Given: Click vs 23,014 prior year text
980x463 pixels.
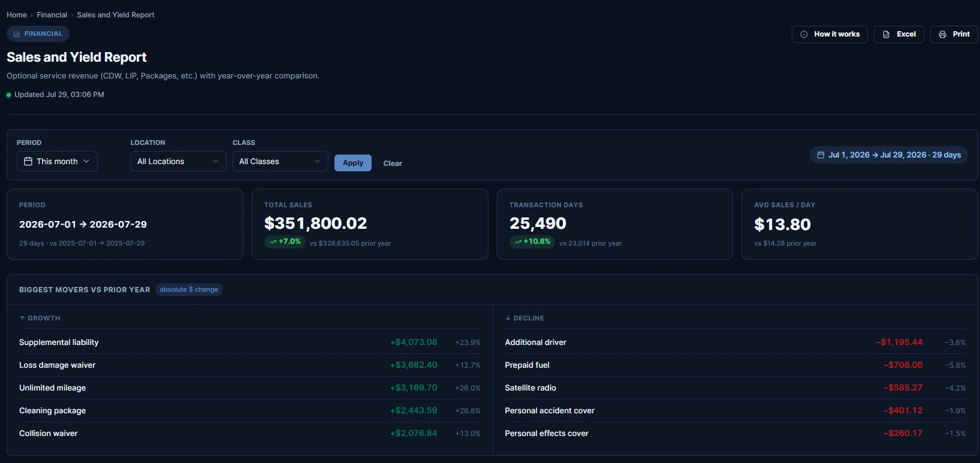Looking at the screenshot, I should click(x=590, y=244).
